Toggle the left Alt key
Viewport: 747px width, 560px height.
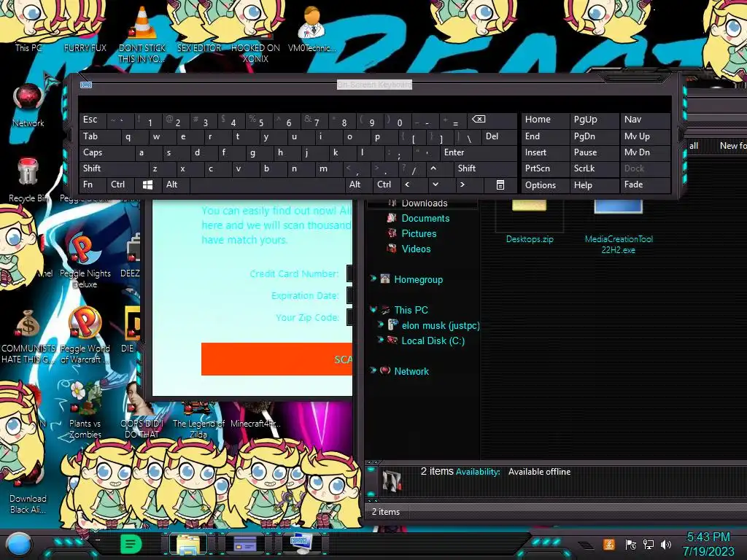(176, 184)
